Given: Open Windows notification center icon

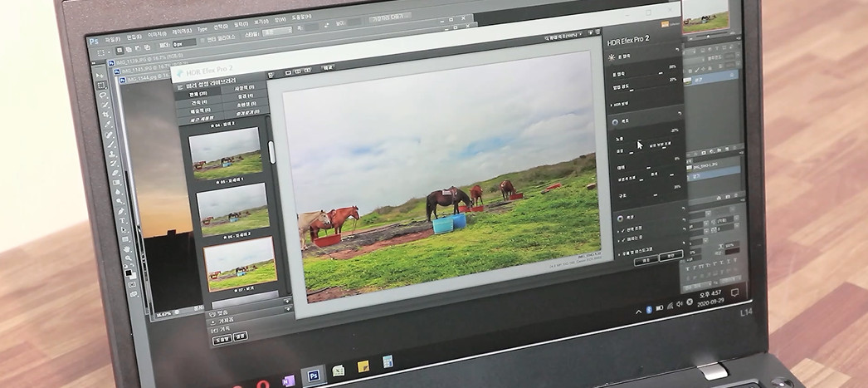Looking at the screenshot, I should (x=734, y=292).
